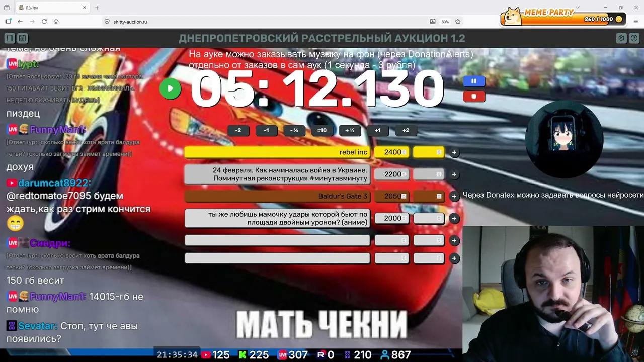Click the 2200 amount field
Screen dimensions: 644x362
click(x=392, y=174)
